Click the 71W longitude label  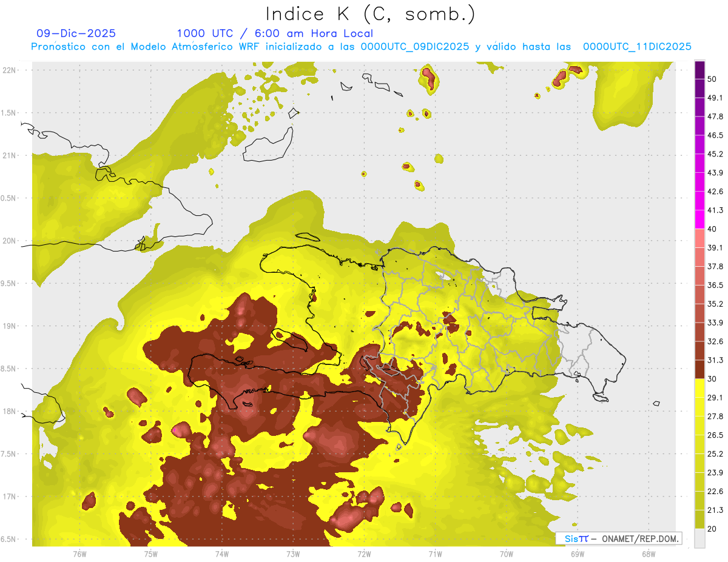435,554
